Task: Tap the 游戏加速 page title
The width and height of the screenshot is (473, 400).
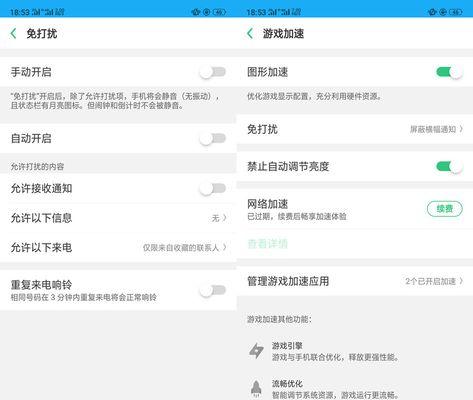Action: pyautogui.click(x=283, y=33)
